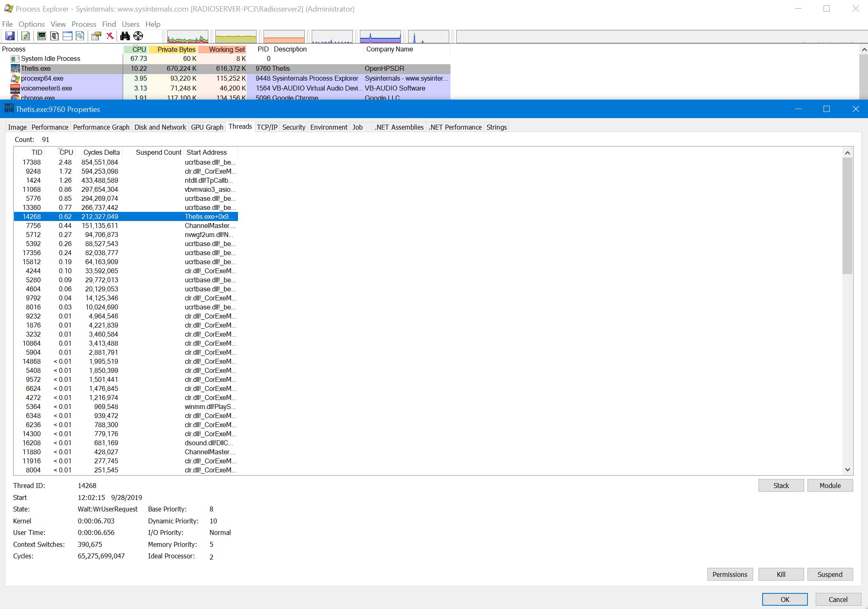Image resolution: width=868 pixels, height=609 pixels.
Task: Click the red X Kill Process icon
Action: [110, 36]
